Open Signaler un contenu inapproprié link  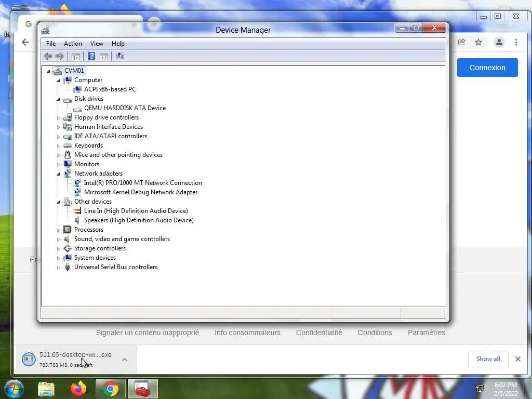tap(147, 332)
